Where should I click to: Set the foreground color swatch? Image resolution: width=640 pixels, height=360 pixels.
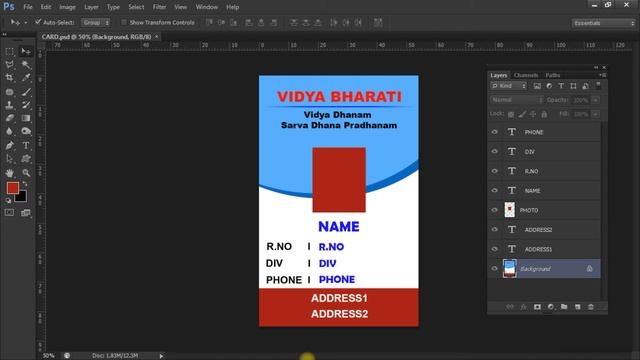pyautogui.click(x=13, y=188)
